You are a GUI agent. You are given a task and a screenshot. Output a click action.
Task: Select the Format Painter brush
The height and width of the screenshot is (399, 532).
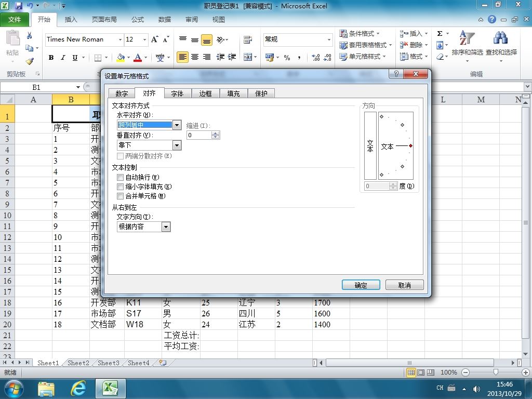(30, 61)
